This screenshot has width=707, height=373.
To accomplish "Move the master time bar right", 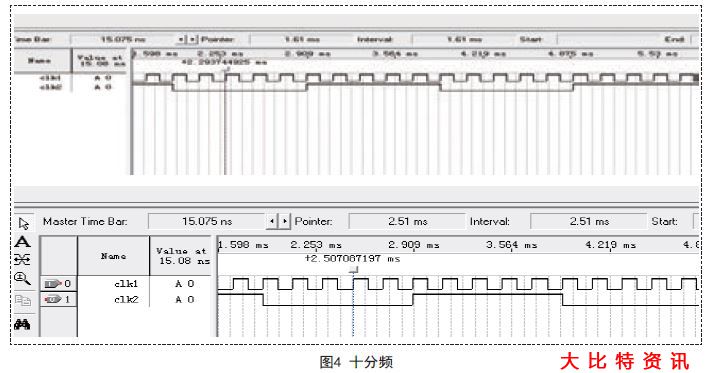I will 285,221.
